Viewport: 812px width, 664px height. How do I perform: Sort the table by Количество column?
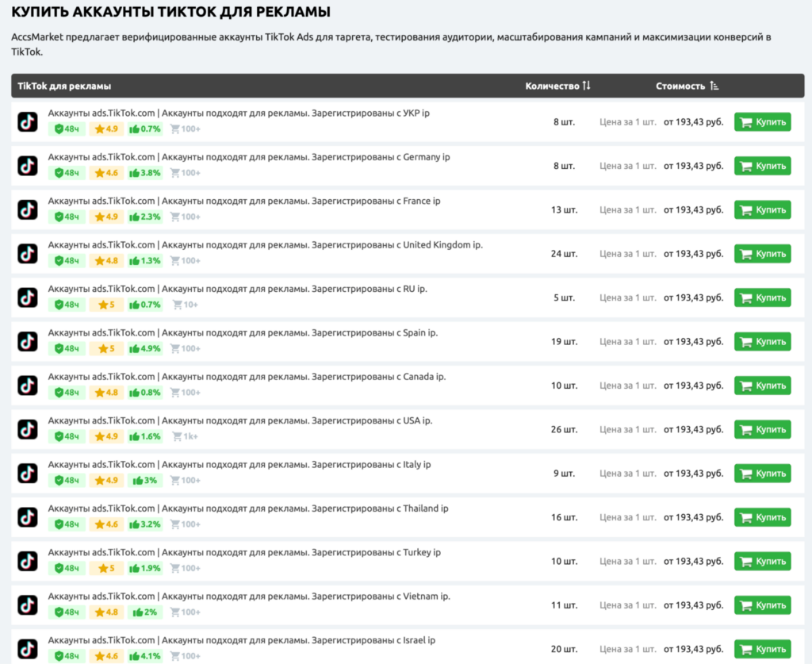(x=557, y=86)
